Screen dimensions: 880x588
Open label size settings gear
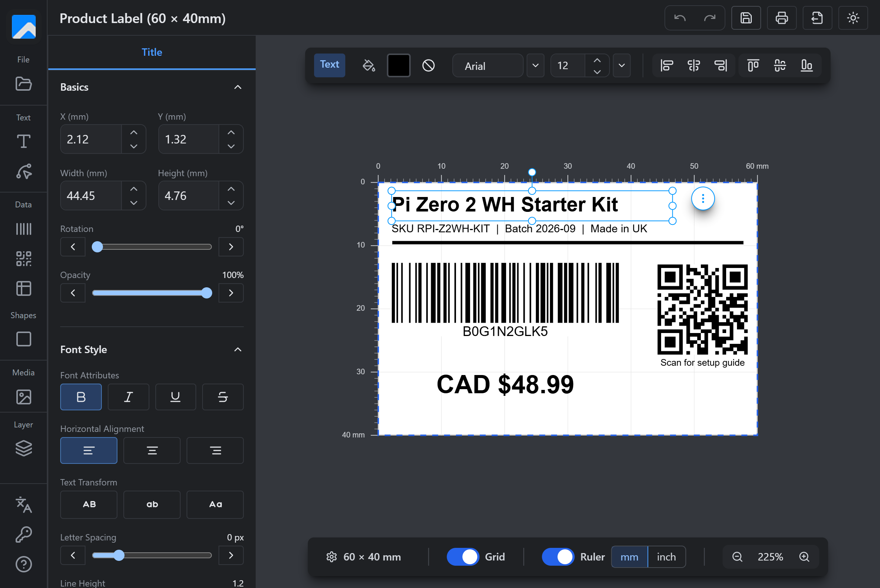click(x=331, y=557)
